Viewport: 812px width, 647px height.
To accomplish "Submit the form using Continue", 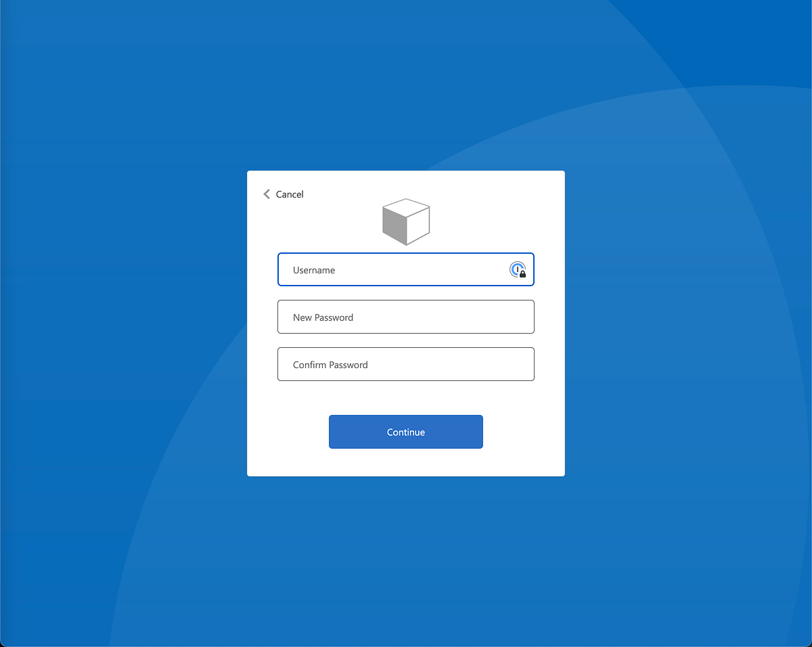I will click(x=406, y=432).
